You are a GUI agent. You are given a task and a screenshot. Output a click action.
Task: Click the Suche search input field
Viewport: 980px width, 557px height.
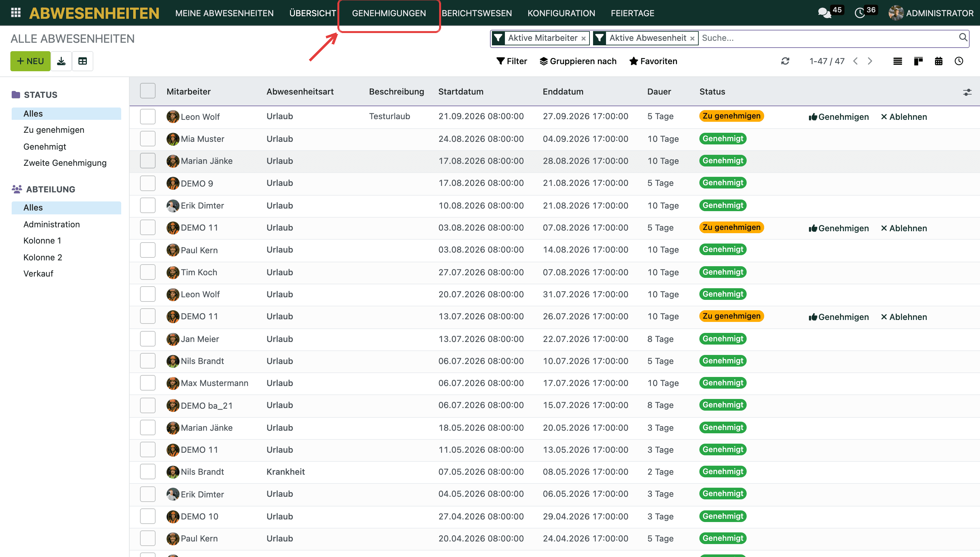pos(827,38)
